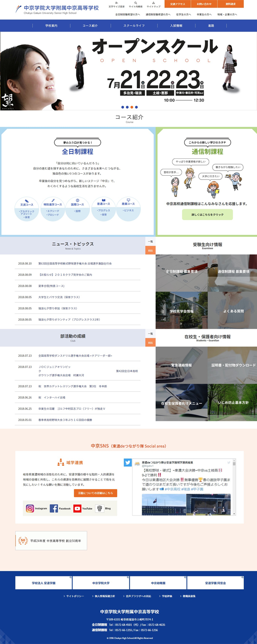
Task: Click 詳しくはこちらをクリック green button
Action: pos(207,215)
